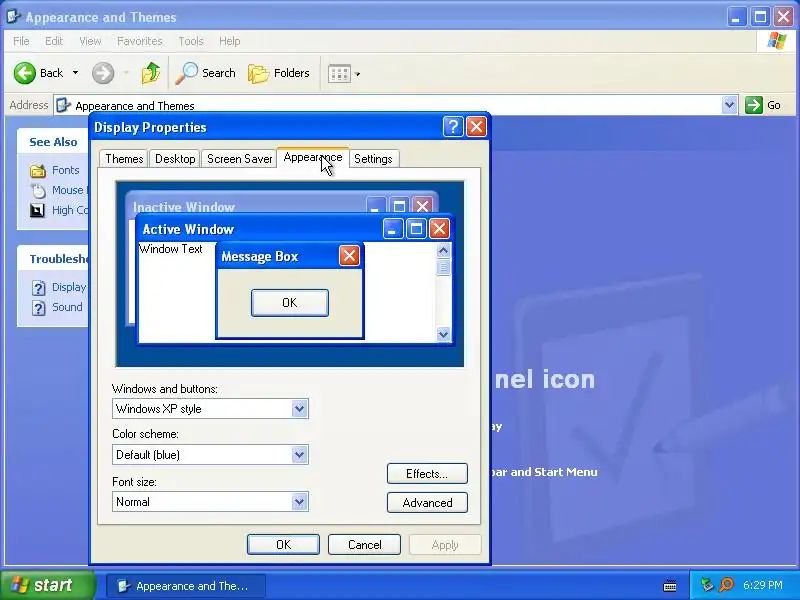Open the Help menu
The width and height of the screenshot is (800, 600).
click(230, 41)
